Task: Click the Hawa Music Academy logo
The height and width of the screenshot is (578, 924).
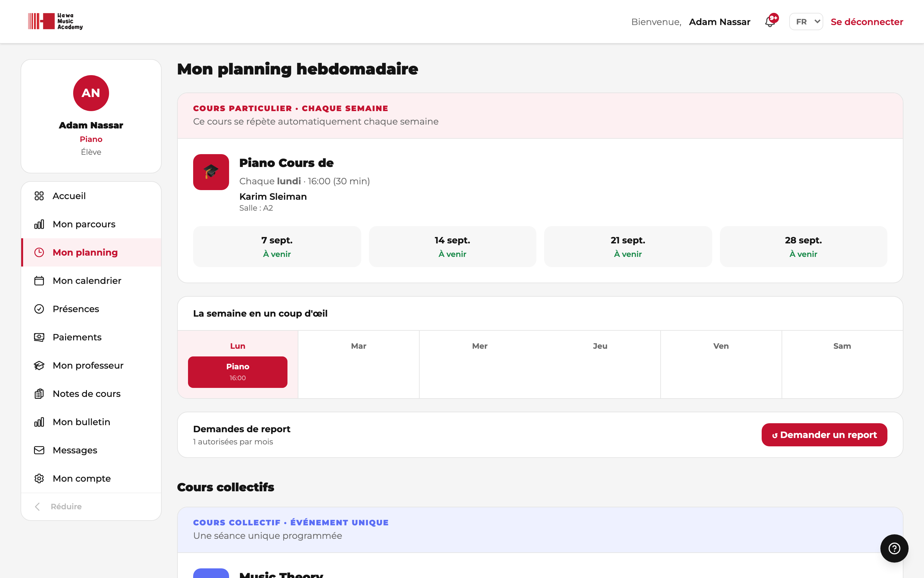Action: coord(56,22)
